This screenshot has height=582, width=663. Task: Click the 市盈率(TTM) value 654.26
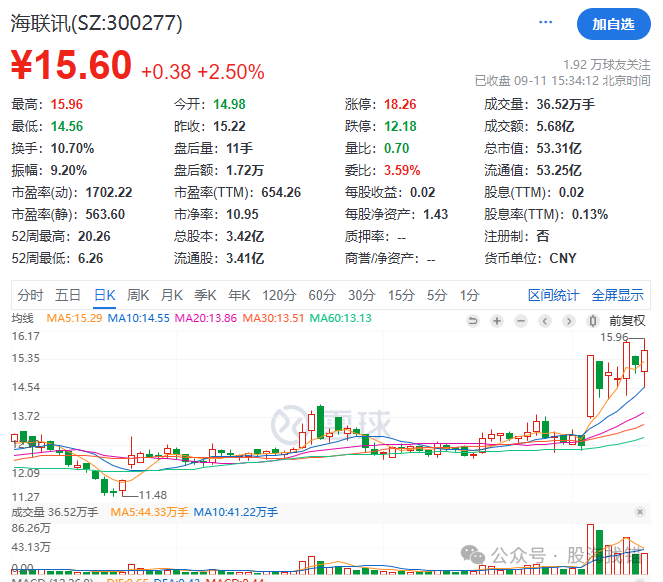pyautogui.click(x=281, y=192)
